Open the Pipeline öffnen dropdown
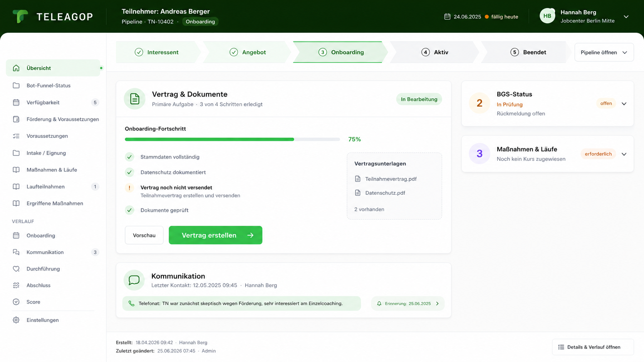Image resolution: width=644 pixels, height=362 pixels. click(x=604, y=52)
